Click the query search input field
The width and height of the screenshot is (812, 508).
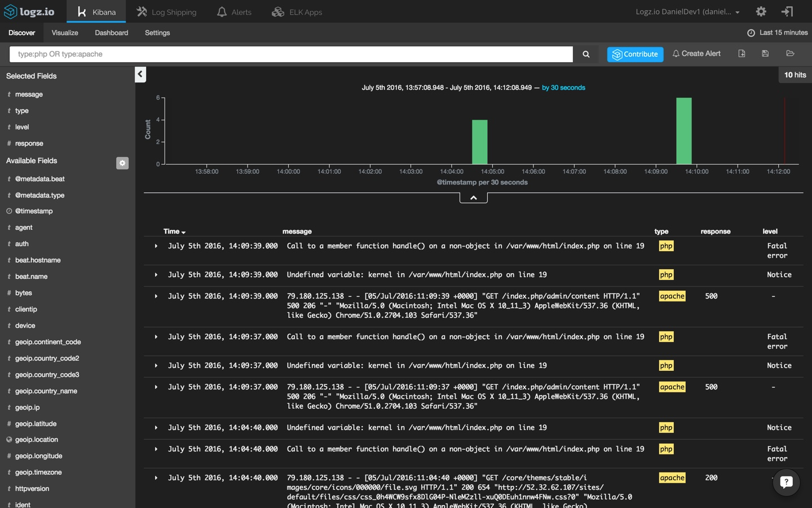click(291, 54)
